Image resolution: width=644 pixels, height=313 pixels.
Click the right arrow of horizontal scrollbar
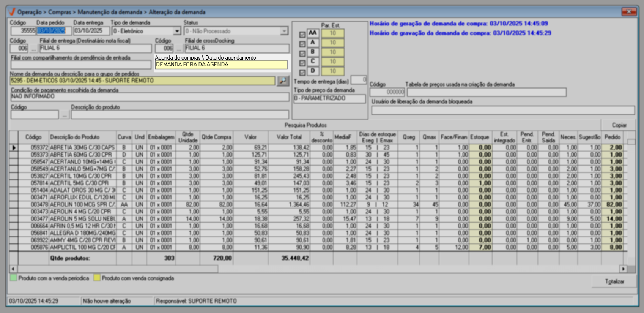pyautogui.click(x=623, y=269)
